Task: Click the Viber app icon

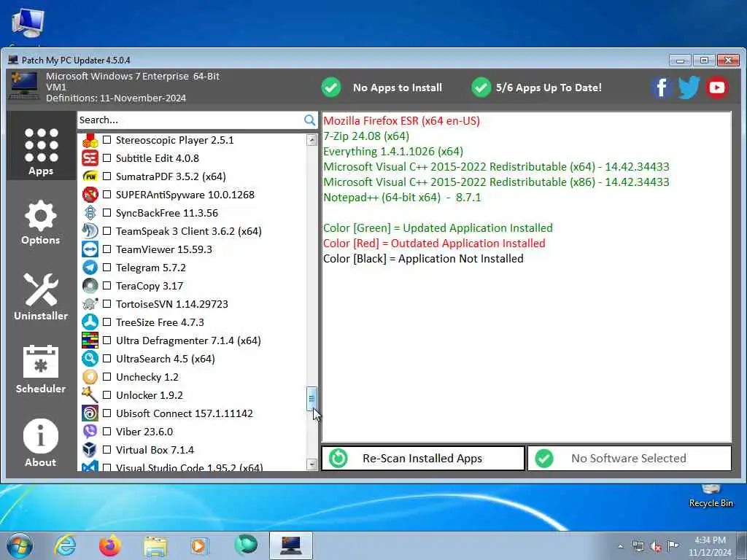Action: (90, 432)
